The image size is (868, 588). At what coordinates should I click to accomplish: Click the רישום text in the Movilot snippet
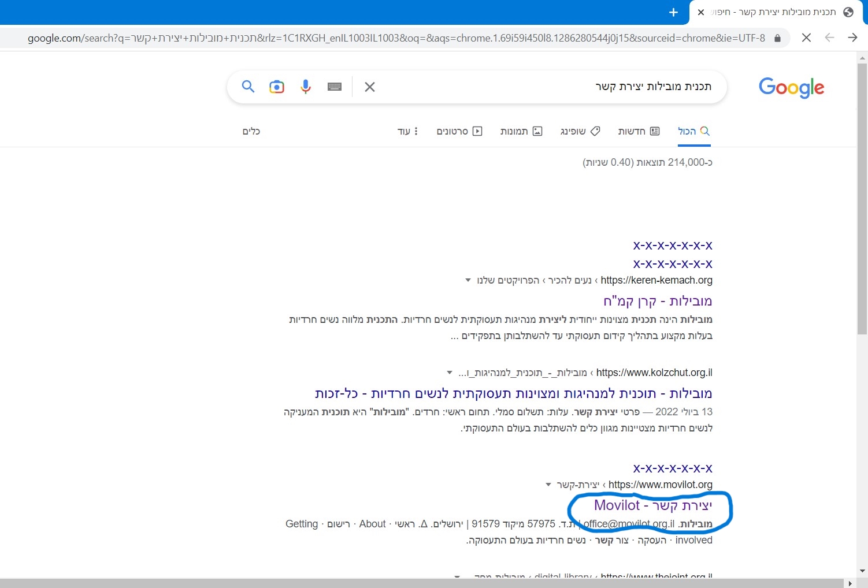[x=339, y=524]
